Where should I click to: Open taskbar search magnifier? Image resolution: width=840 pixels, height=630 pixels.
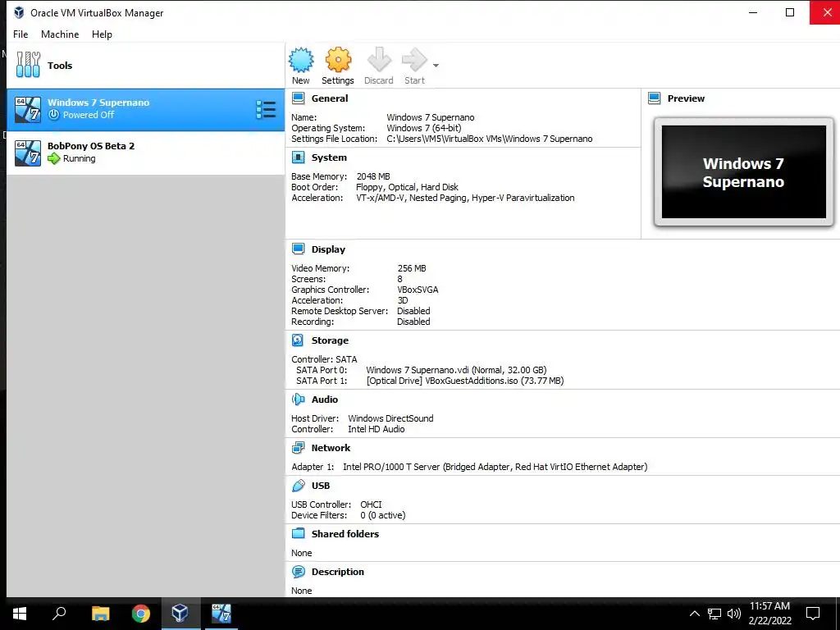point(59,614)
